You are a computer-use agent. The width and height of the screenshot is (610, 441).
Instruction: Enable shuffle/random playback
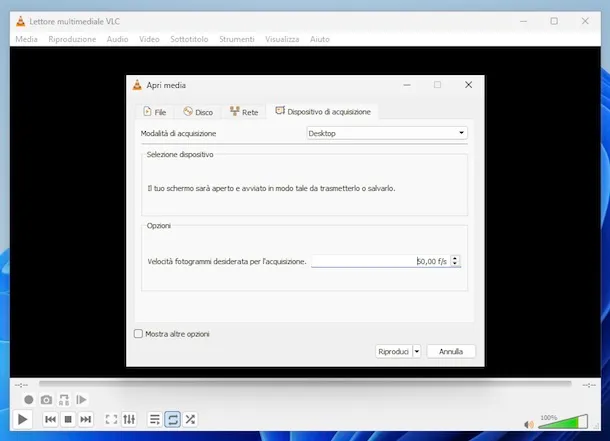(x=190, y=419)
